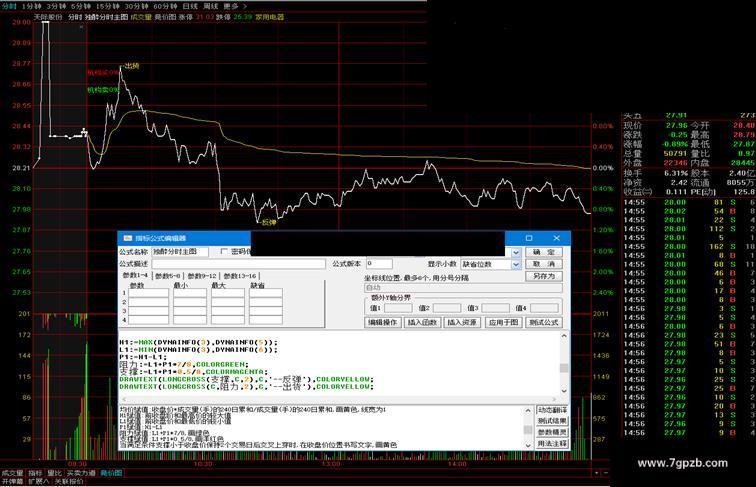The height and width of the screenshot is (487, 756).
Task: Select the 参数9-12 tab
Action: coord(202,276)
